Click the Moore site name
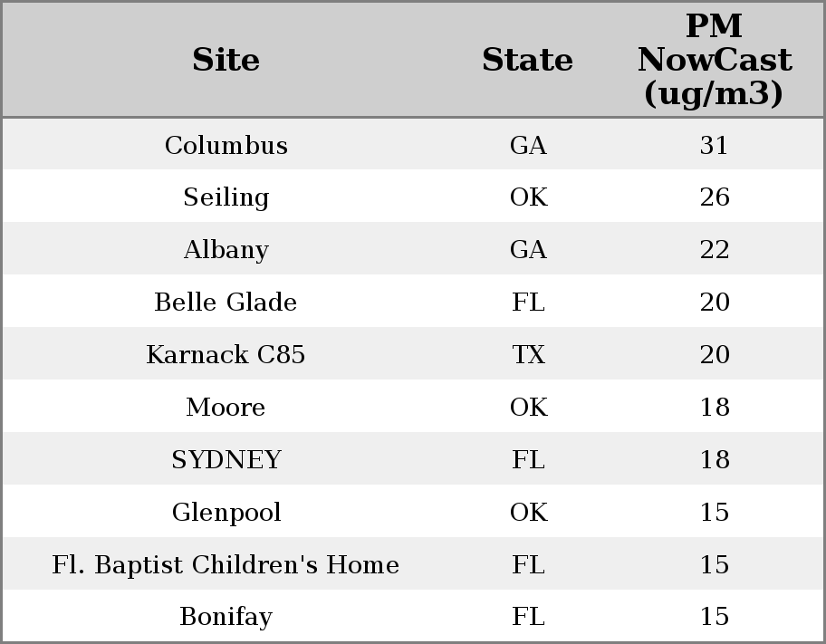Viewport: 826px width, 644px height. point(226,407)
